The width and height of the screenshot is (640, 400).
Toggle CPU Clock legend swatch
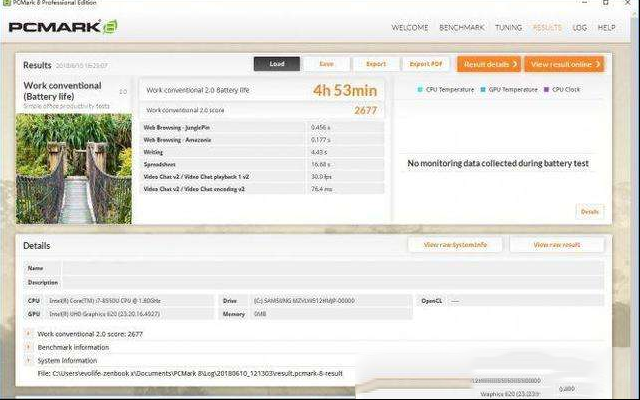pyautogui.click(x=547, y=89)
